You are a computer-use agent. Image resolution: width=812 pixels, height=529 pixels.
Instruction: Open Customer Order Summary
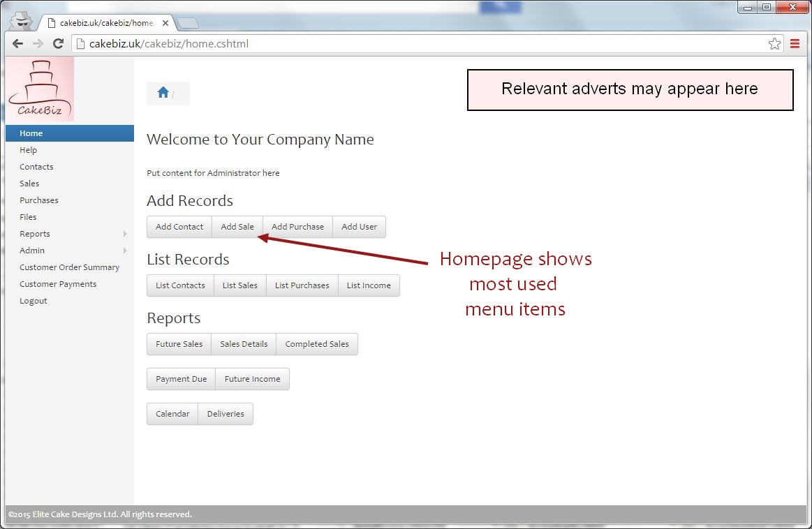(69, 267)
